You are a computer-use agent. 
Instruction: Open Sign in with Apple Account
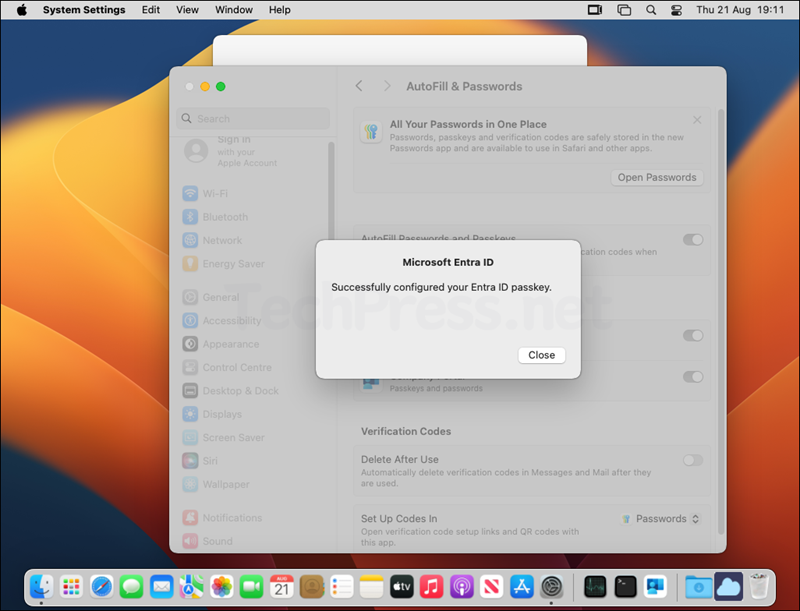tap(231, 151)
